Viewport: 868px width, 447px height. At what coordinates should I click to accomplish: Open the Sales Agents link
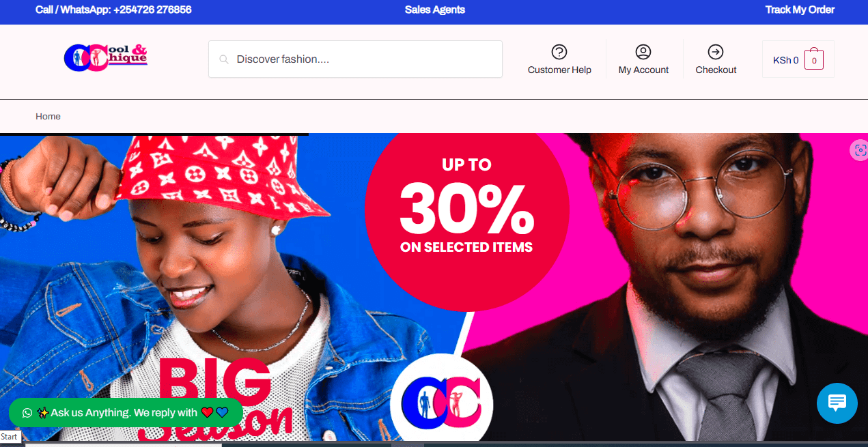434,10
